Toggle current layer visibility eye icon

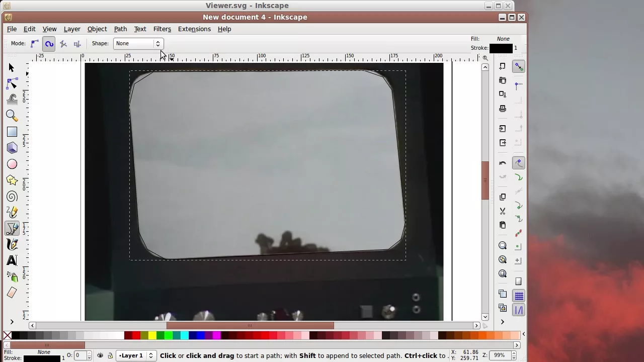coord(100,355)
